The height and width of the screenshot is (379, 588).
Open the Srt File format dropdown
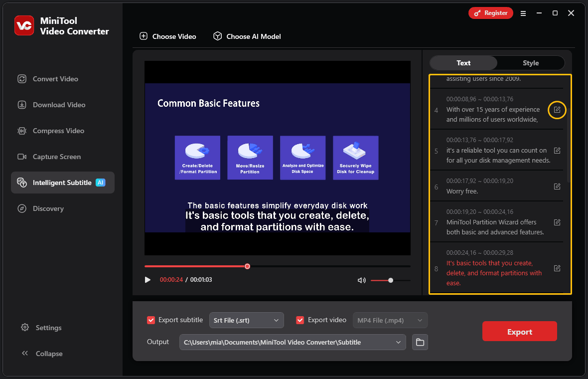click(x=246, y=320)
